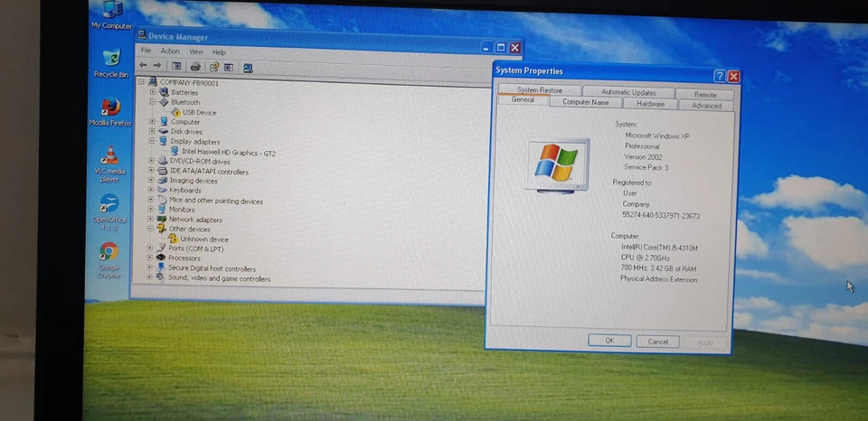Select the USB Device warning icon under Bluetooth
Screen dimensions: 868x421
click(x=176, y=112)
